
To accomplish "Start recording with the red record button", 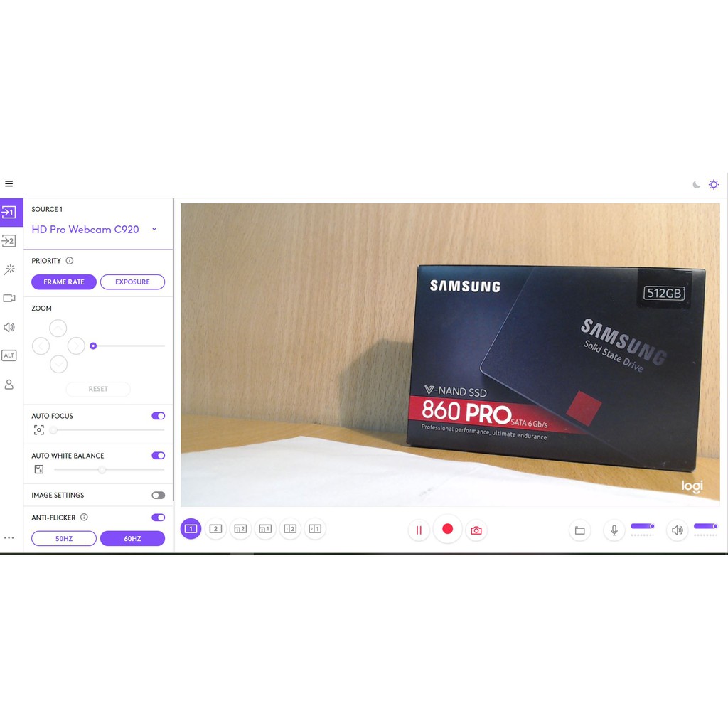I will click(447, 529).
